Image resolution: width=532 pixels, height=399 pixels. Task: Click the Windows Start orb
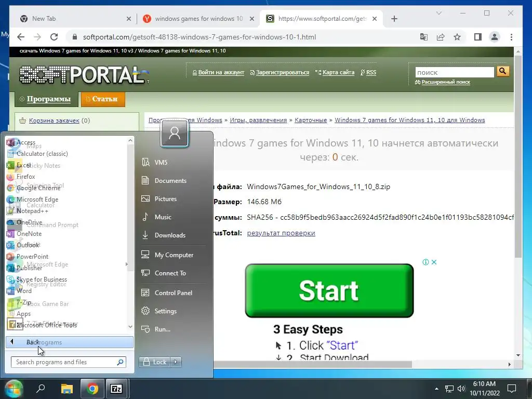pyautogui.click(x=14, y=389)
